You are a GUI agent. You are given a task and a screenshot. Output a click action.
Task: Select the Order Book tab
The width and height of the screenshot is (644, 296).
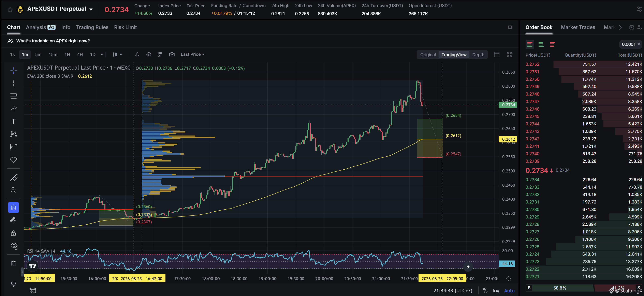pyautogui.click(x=539, y=27)
